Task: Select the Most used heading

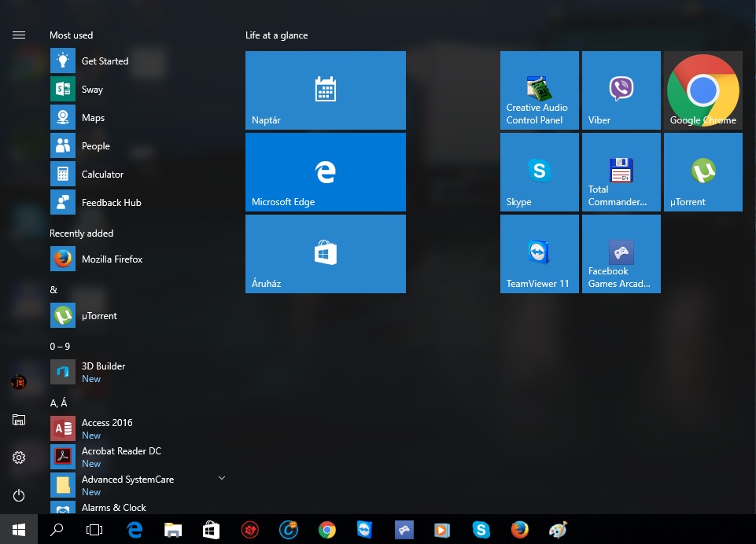Action: point(72,35)
